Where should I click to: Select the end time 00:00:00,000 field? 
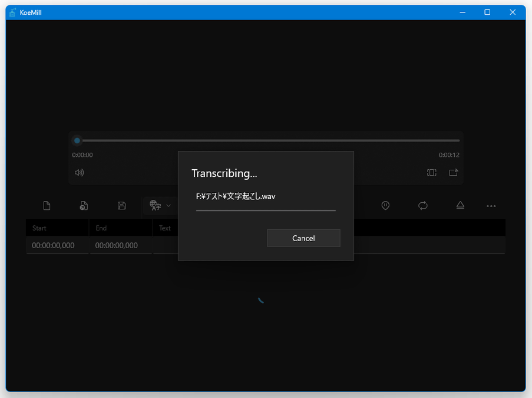(121, 245)
